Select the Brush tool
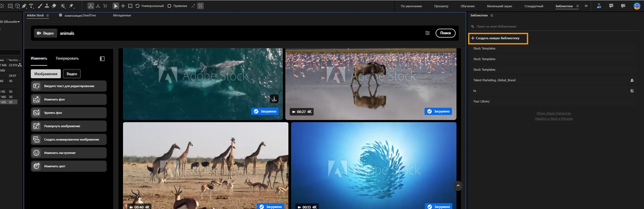 click(x=40, y=6)
